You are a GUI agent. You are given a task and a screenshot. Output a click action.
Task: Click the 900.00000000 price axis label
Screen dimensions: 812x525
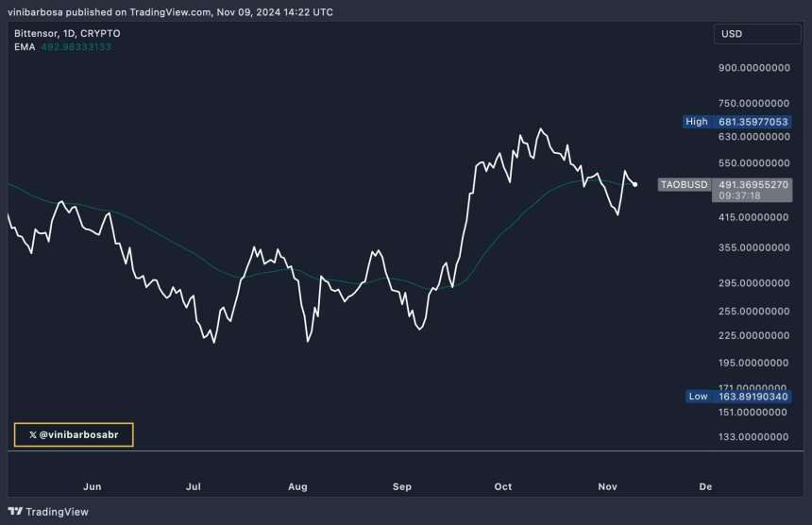click(753, 68)
